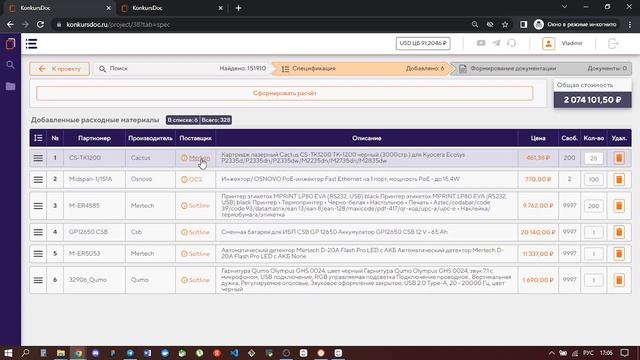This screenshot has width=640, height=360.
Task: Reload the page in the browser
Action: tap(40, 24)
